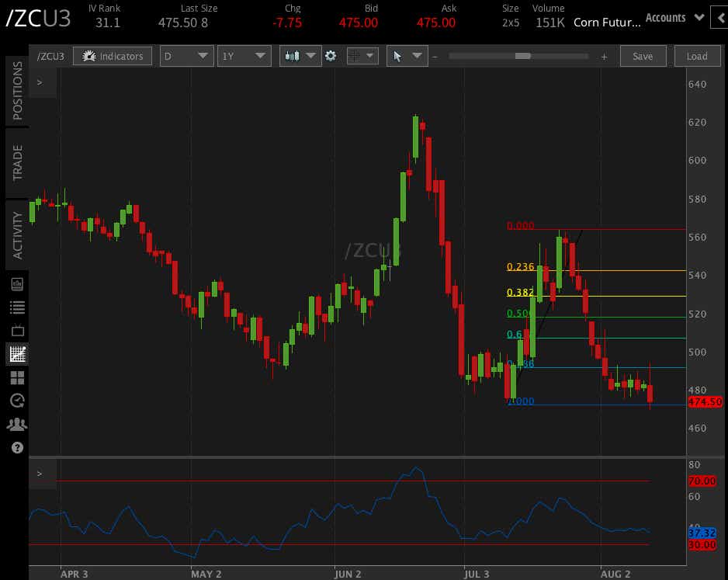Viewport: 728px width, 580px height.
Task: Open the help question mark icon
Action: (17, 448)
